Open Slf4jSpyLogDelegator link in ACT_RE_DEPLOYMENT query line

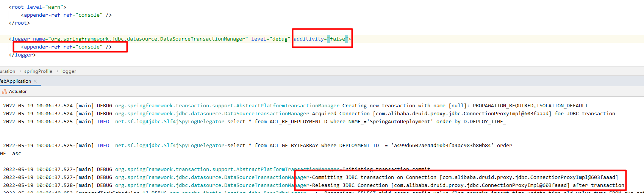click(x=170, y=122)
